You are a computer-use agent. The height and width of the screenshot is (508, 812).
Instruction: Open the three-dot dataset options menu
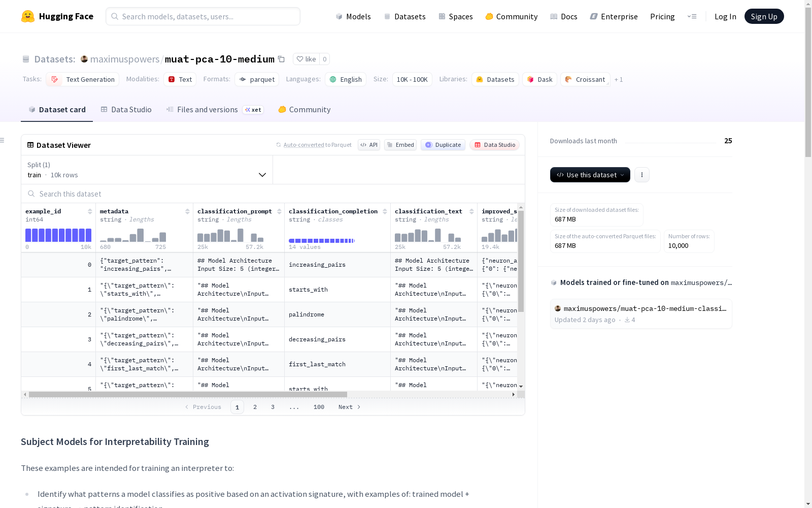point(642,175)
